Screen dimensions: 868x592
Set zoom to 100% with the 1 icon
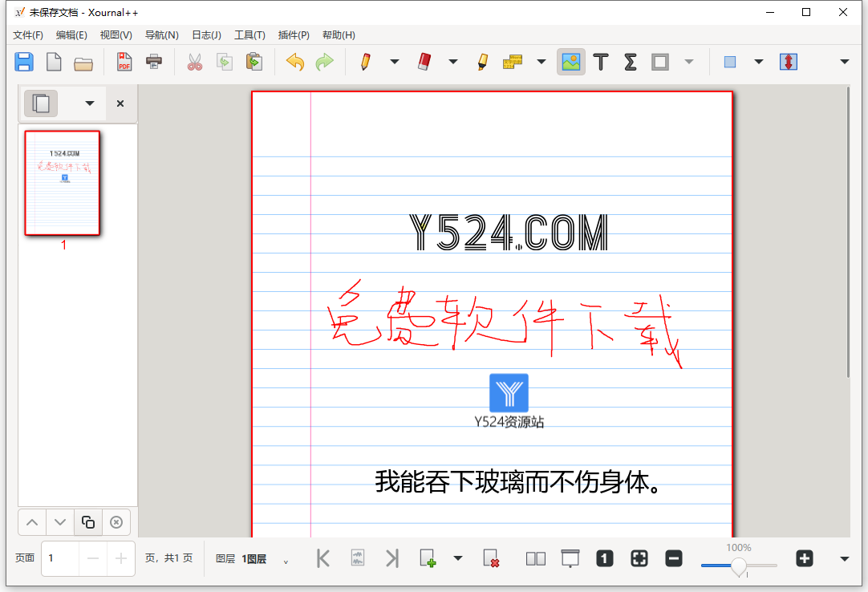605,558
